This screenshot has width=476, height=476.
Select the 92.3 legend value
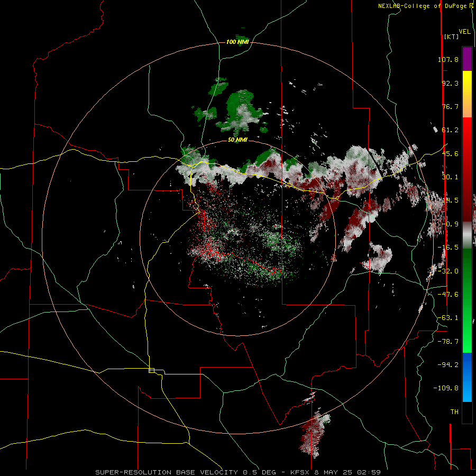pos(450,83)
